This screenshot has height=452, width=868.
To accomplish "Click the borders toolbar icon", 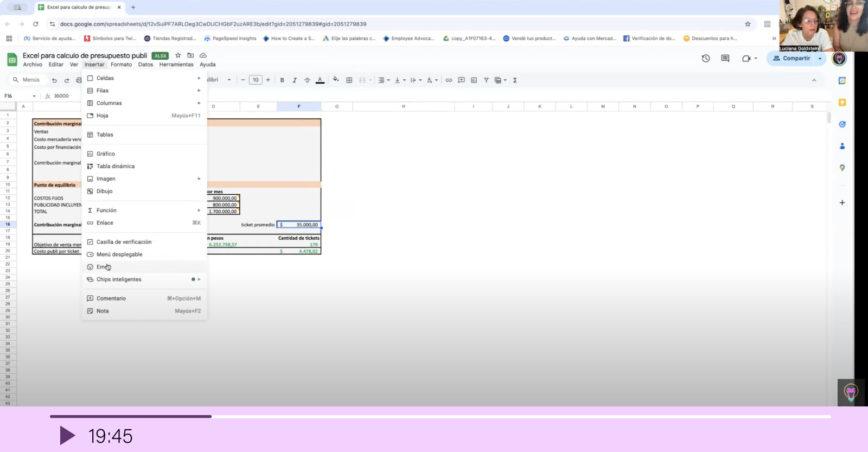I will tap(349, 80).
